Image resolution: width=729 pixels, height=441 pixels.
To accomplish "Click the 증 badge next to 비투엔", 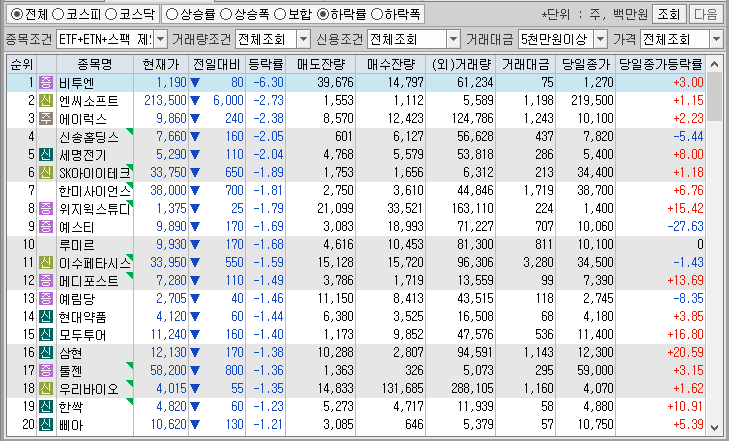I will pos(46,83).
